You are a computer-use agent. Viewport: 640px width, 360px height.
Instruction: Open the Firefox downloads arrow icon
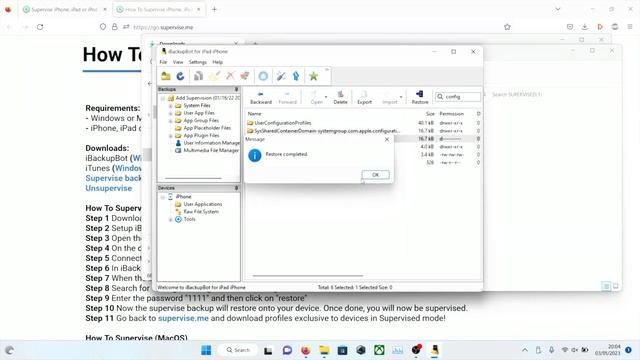[584, 27]
